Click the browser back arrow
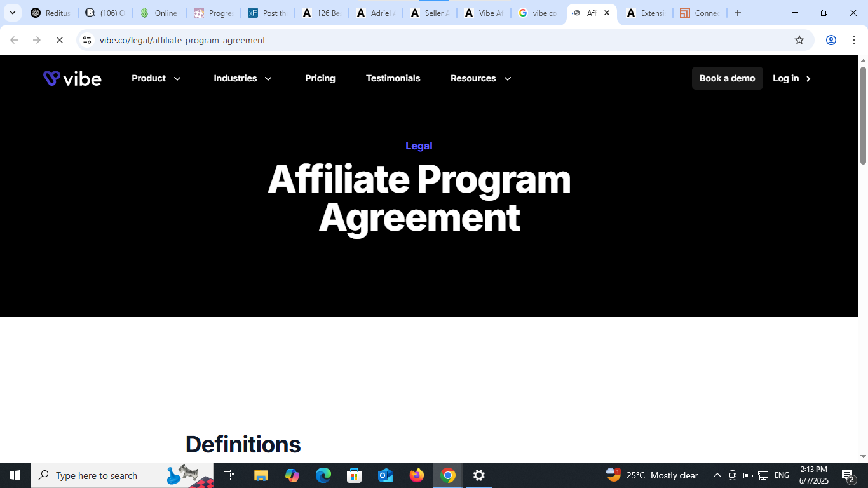 (14, 40)
